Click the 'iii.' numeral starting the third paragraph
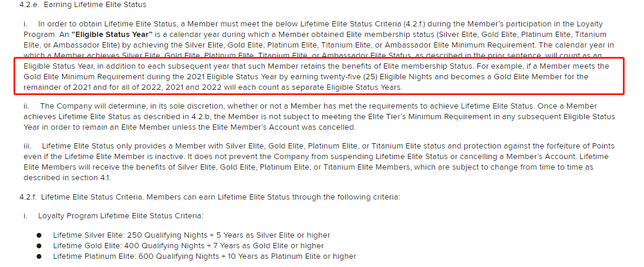Viewport: 644px width, 267px height. [x=28, y=146]
